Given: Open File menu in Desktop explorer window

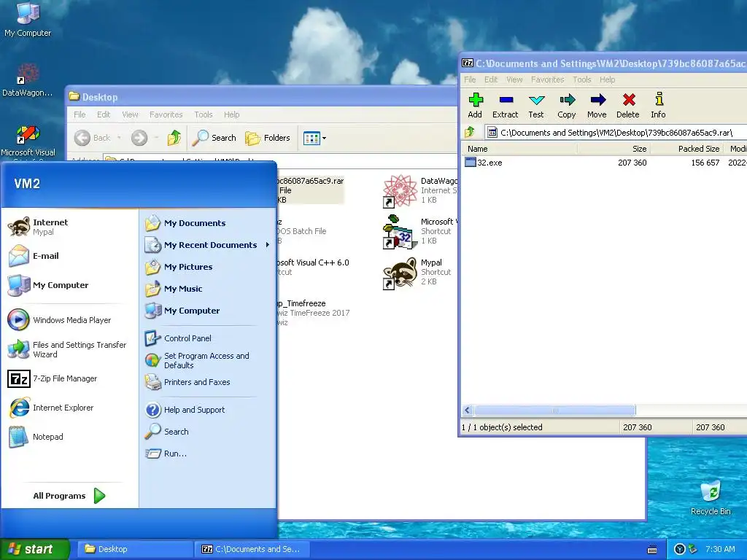Looking at the screenshot, I should coord(80,114).
